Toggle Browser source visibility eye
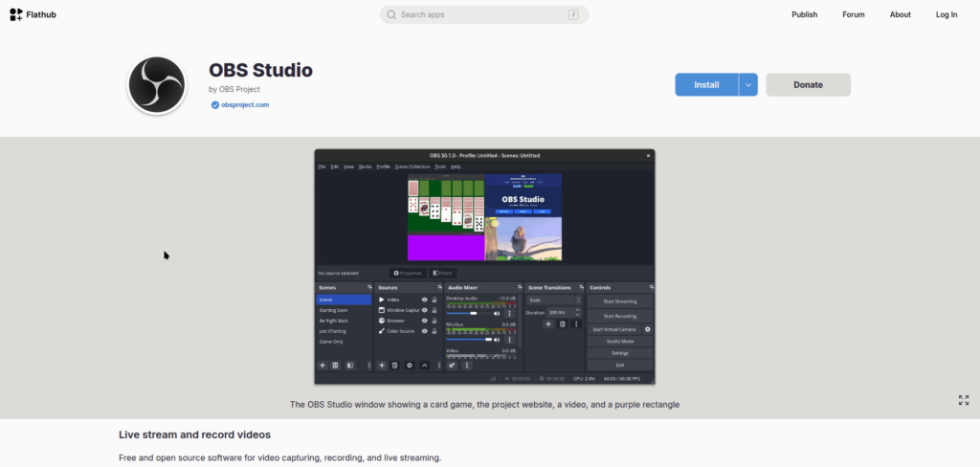 424,321
